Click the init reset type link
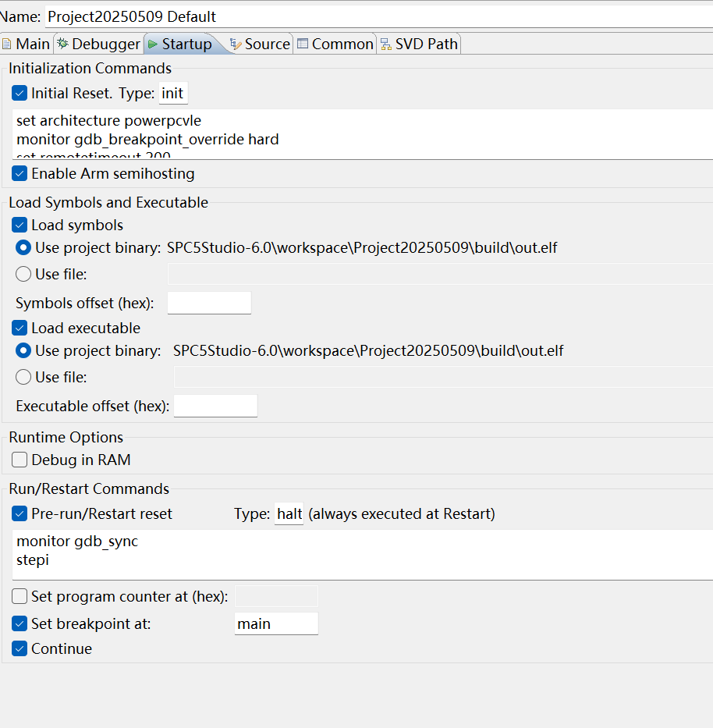 pos(173,92)
